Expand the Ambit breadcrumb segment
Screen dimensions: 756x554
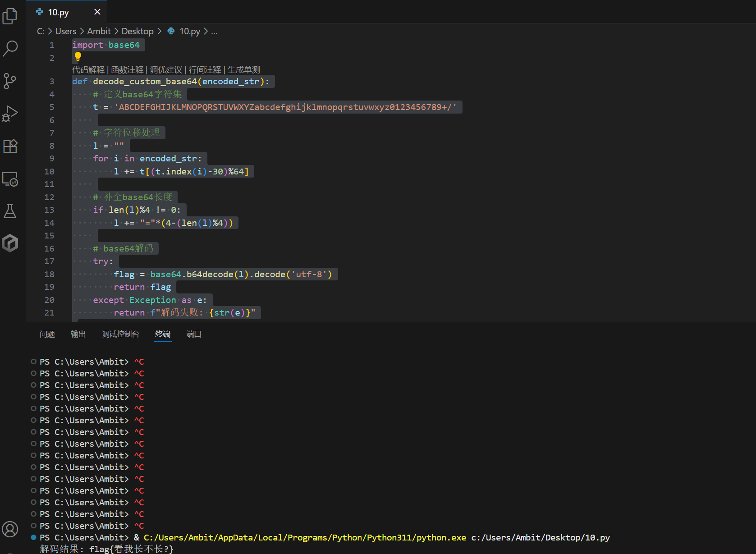99,31
